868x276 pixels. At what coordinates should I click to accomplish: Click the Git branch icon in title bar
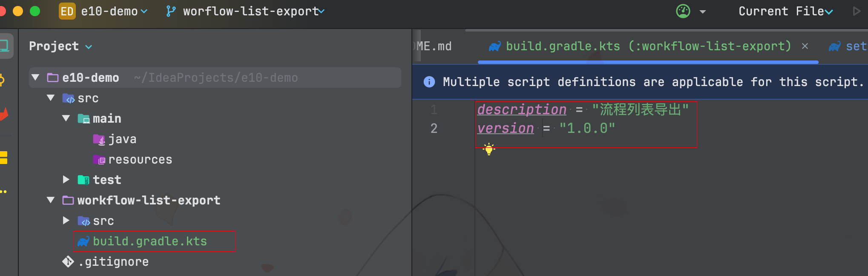click(x=171, y=11)
